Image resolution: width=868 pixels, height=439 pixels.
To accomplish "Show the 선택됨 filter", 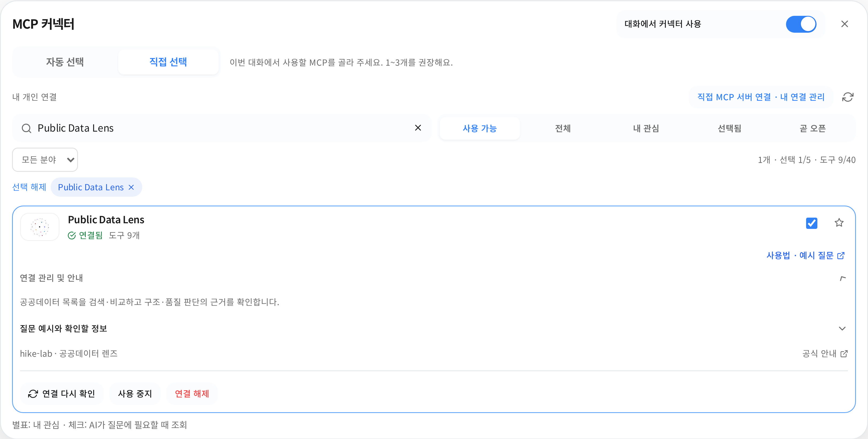I will pyautogui.click(x=729, y=128).
